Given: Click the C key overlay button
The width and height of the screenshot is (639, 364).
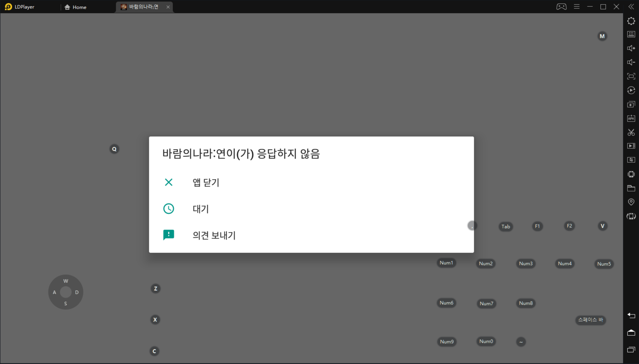Looking at the screenshot, I should (154, 351).
